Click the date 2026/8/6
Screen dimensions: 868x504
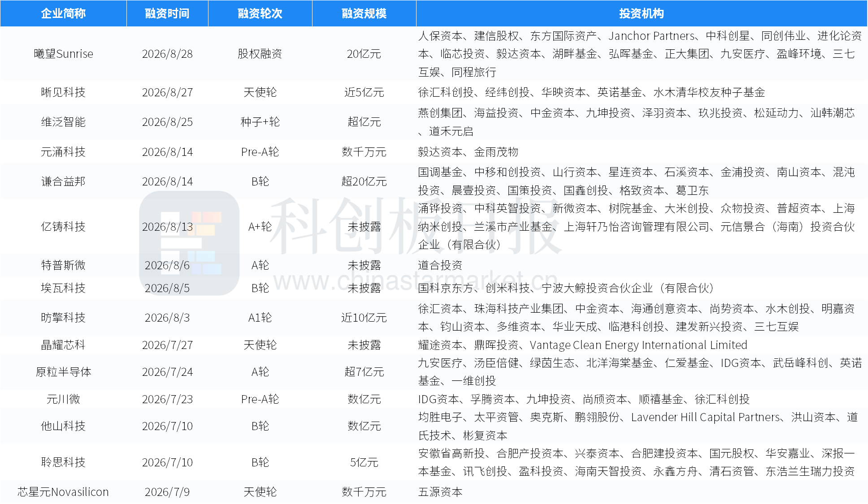167,265
